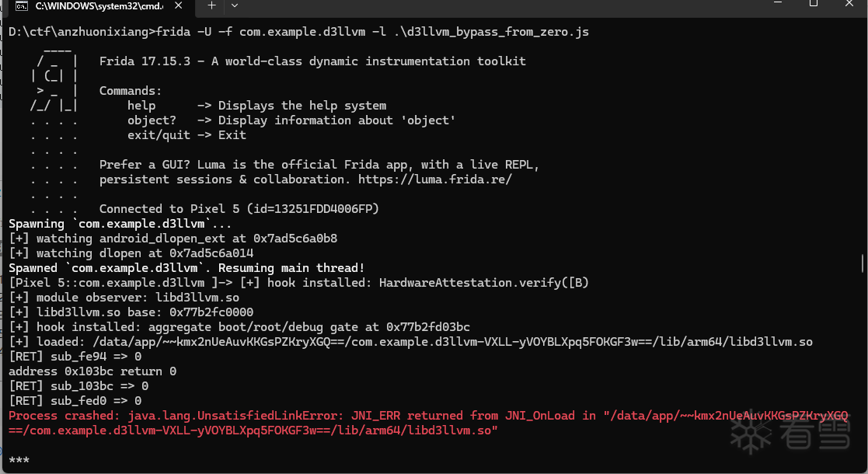Click the loaded libd3llvm.so path line
868x474 pixels.
pos(410,342)
